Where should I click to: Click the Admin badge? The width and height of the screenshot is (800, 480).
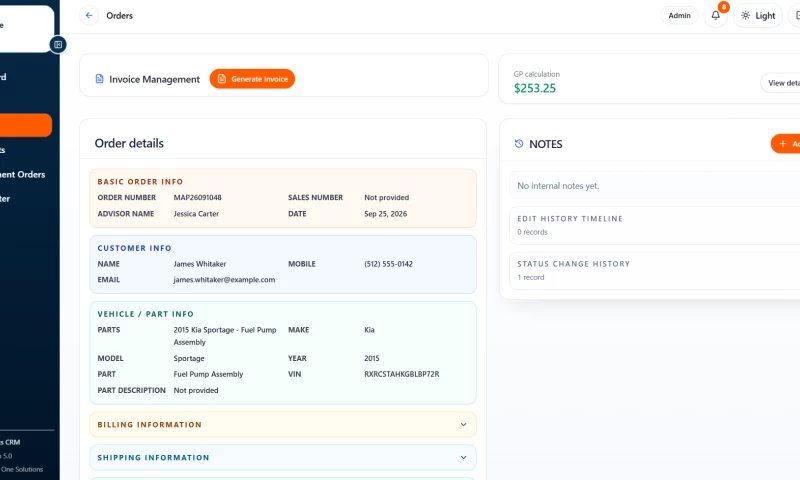(x=679, y=15)
